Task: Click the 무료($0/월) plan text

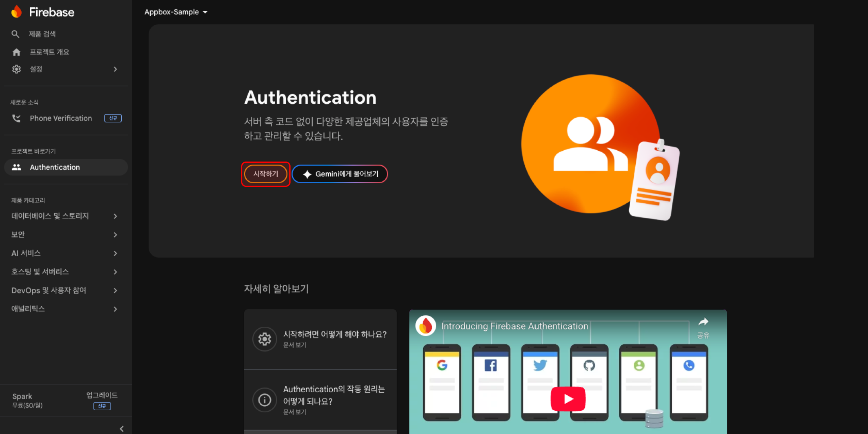Action: 27,405
